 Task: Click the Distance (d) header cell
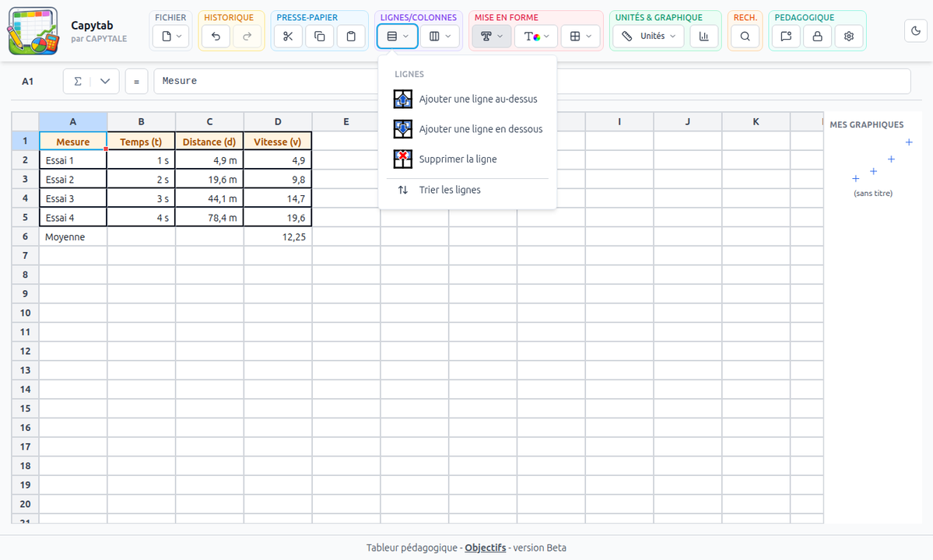point(209,142)
